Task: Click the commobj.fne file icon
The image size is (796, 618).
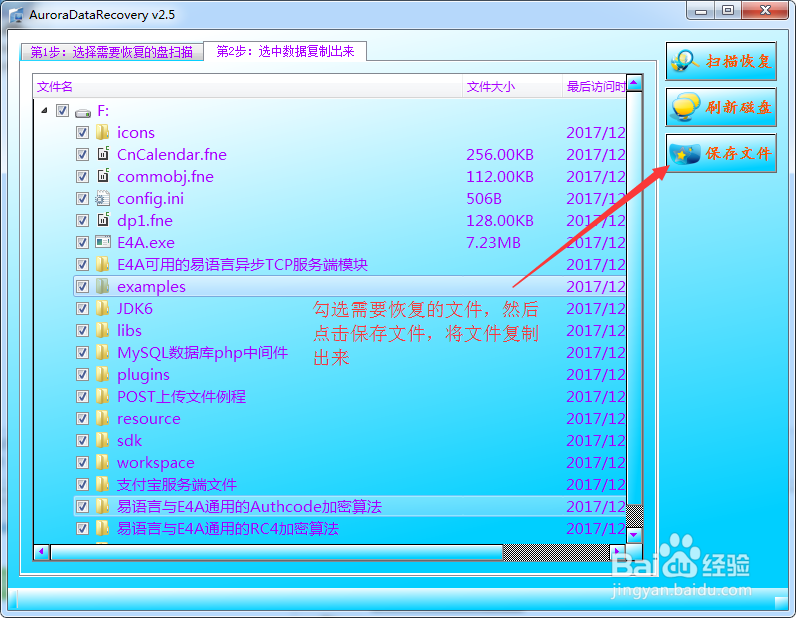Action: coord(103,175)
